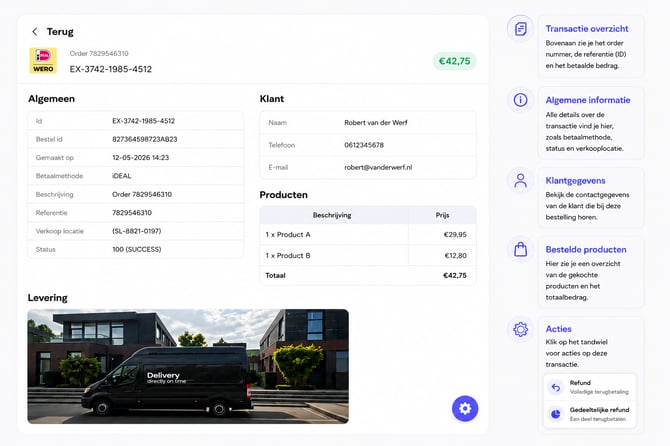Viewport: 670px width, 446px height.
Task: Click the Algemene informatie info icon
Action: pos(520,100)
